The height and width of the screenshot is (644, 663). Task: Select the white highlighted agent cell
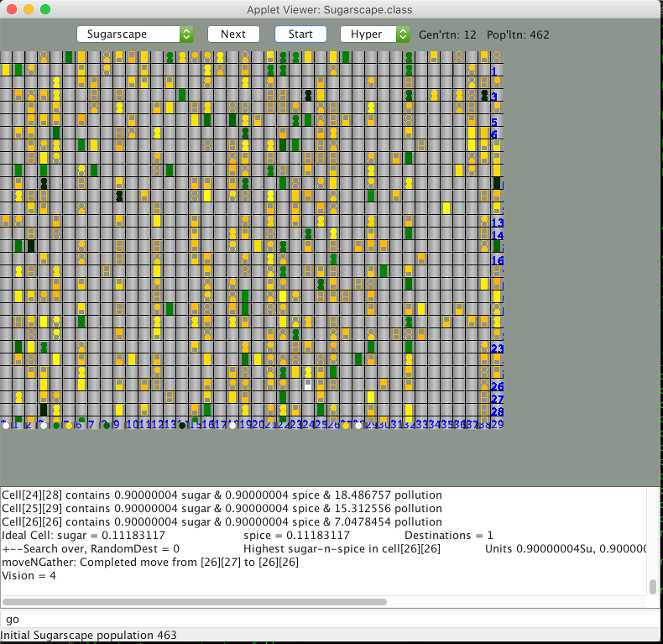(x=308, y=384)
